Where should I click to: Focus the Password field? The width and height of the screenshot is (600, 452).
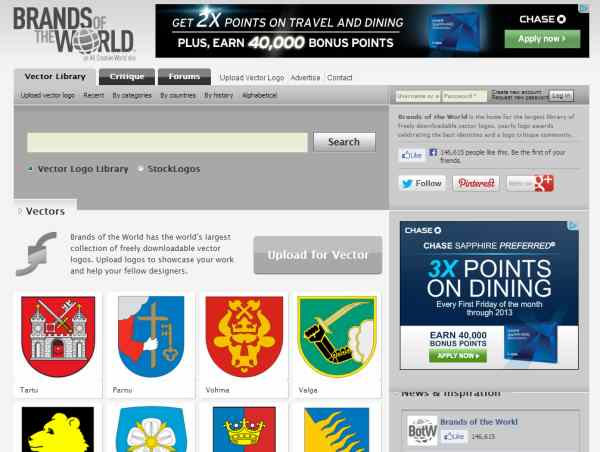[465, 96]
